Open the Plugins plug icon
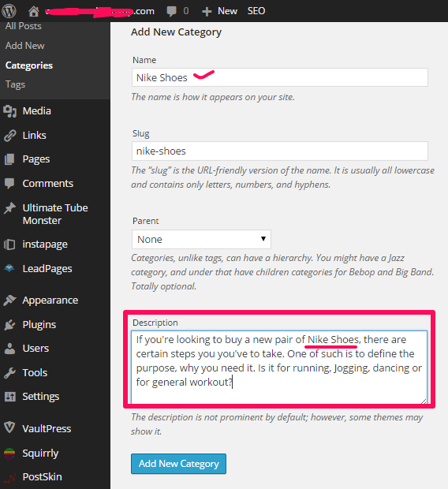Viewport: 448px width, 489px height. click(9, 325)
